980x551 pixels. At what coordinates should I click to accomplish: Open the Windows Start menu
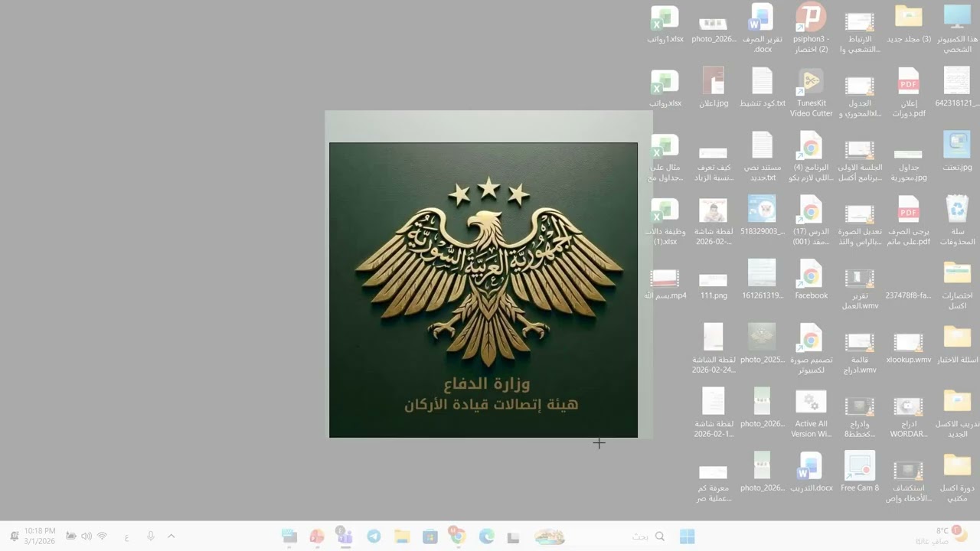688,536
